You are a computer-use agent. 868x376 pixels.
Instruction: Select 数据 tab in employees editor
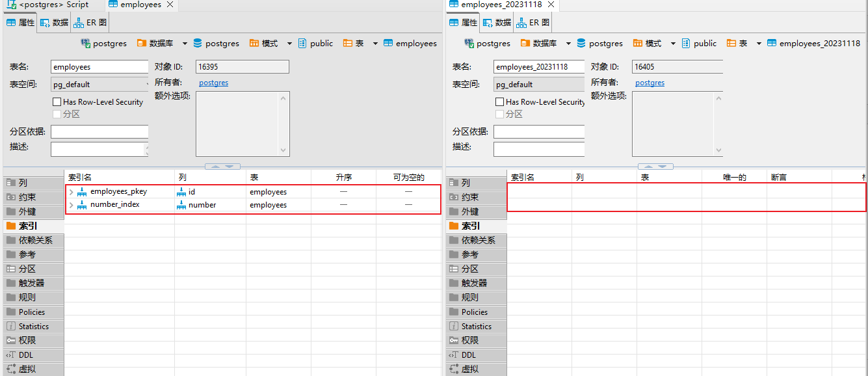(54, 22)
